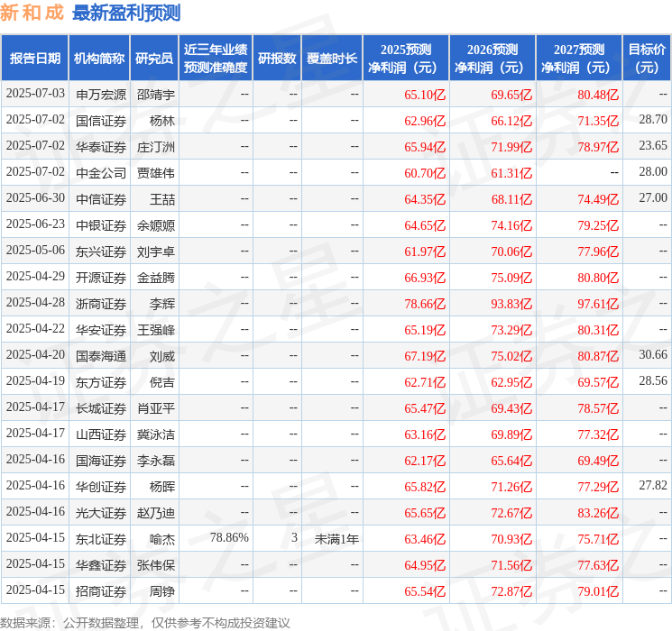Click the 28.56 target price

(653, 380)
